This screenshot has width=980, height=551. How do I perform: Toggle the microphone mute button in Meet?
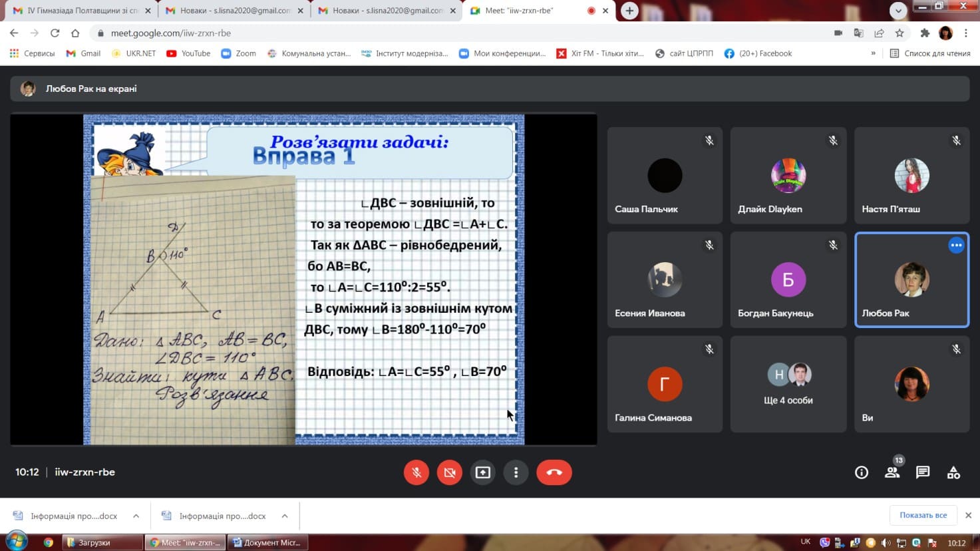click(416, 472)
